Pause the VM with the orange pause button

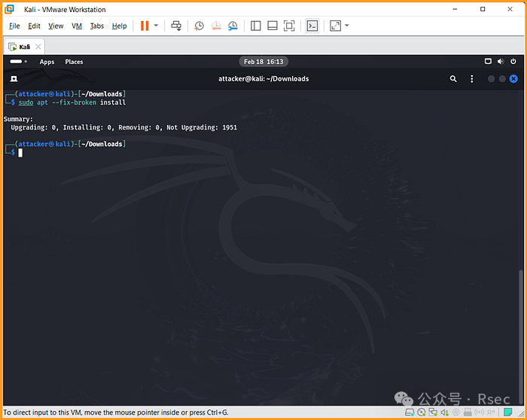pyautogui.click(x=145, y=26)
